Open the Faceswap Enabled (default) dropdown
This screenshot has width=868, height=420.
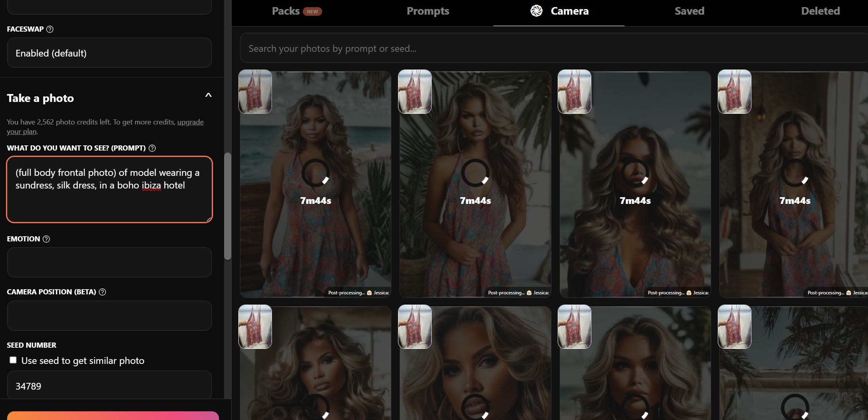(109, 53)
